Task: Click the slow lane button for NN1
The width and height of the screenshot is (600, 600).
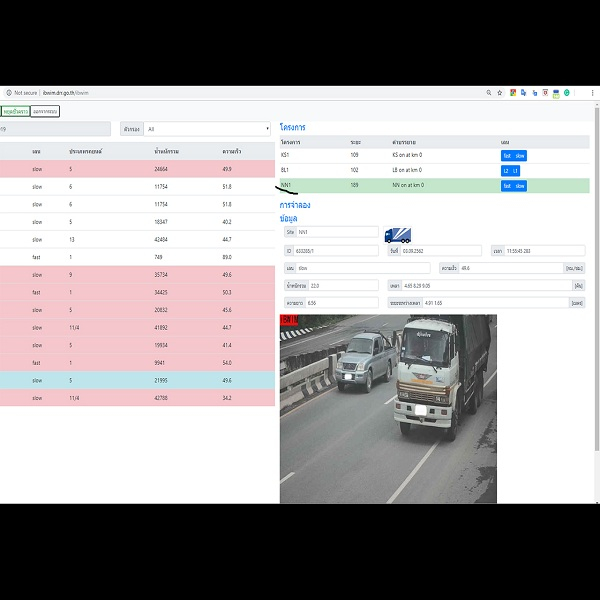Action: [520, 186]
